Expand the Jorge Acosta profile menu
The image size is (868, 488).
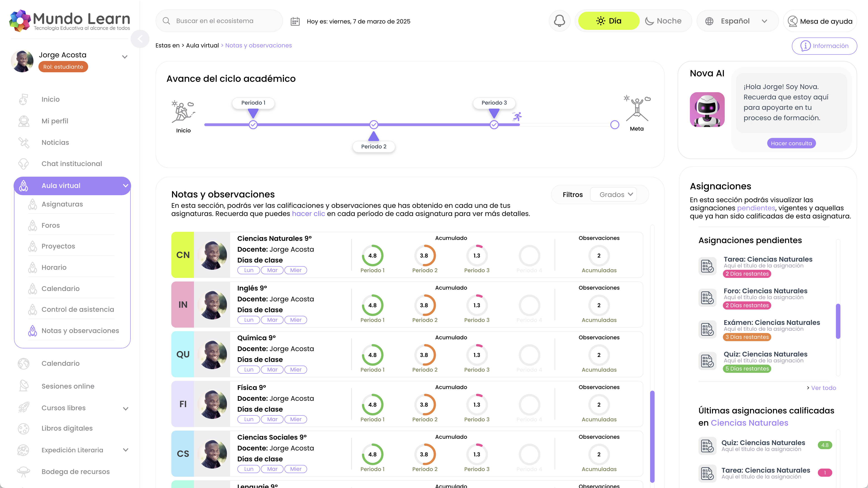125,57
